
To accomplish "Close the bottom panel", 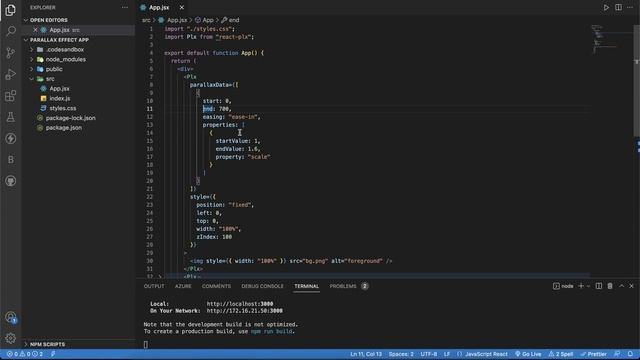I will [x=631, y=286].
